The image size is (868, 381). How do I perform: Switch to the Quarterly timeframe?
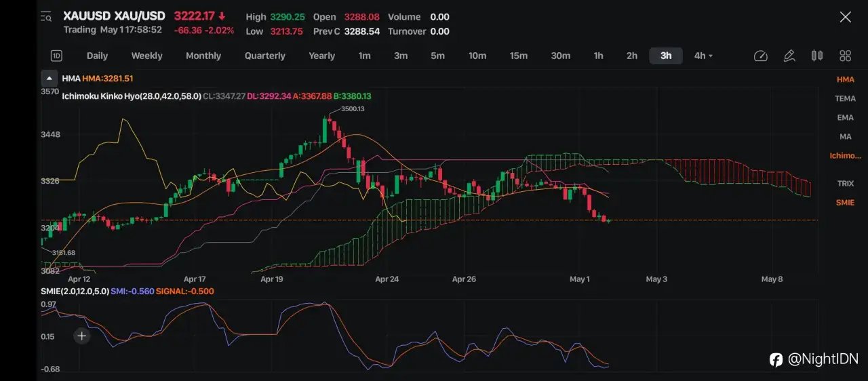coord(265,56)
